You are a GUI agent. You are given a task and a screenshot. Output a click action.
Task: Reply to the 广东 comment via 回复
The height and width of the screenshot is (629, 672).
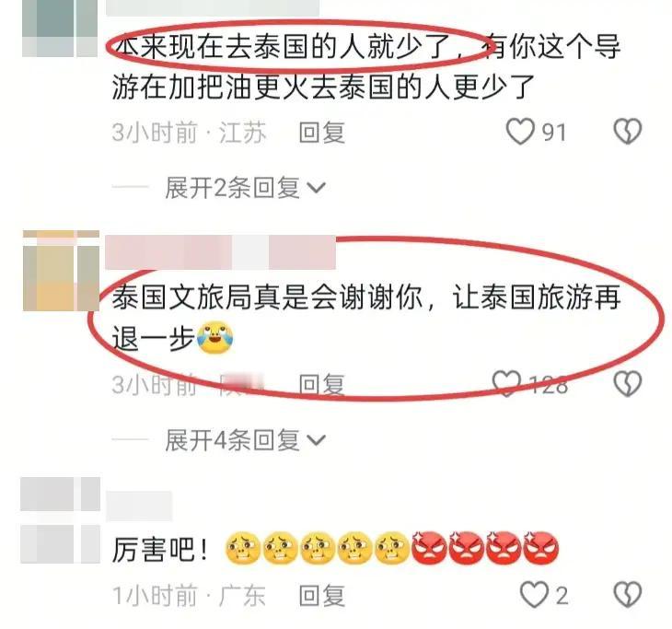point(322,596)
